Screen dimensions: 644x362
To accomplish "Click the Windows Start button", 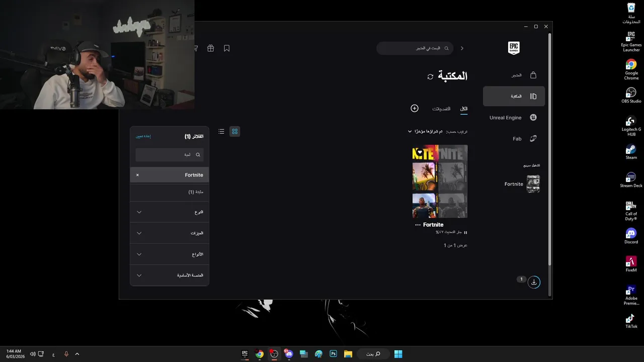I will click(x=398, y=354).
